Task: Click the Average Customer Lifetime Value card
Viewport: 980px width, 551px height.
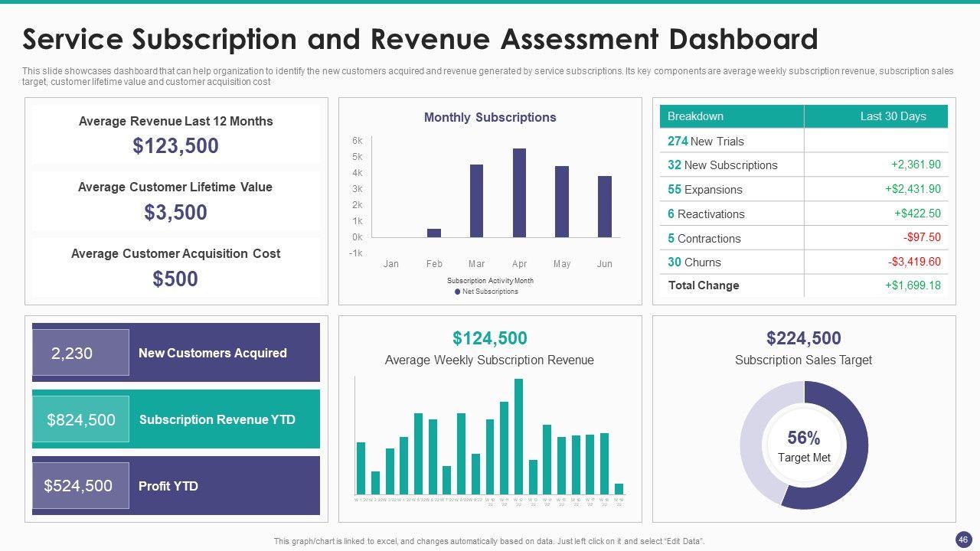Action: pyautogui.click(x=175, y=201)
